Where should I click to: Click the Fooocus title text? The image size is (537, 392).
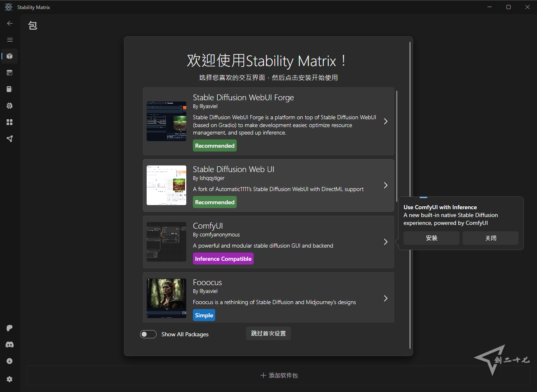click(x=207, y=283)
